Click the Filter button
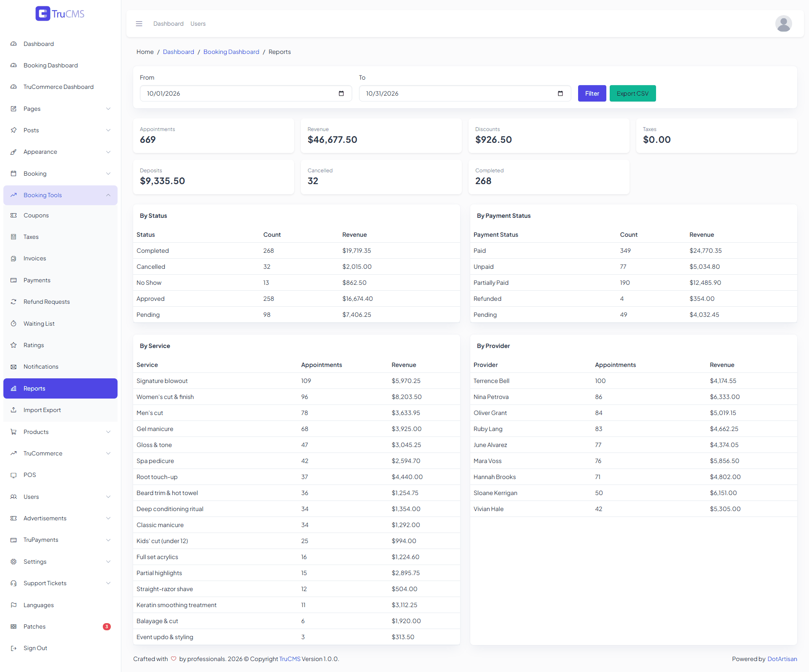The image size is (809, 672). click(592, 94)
